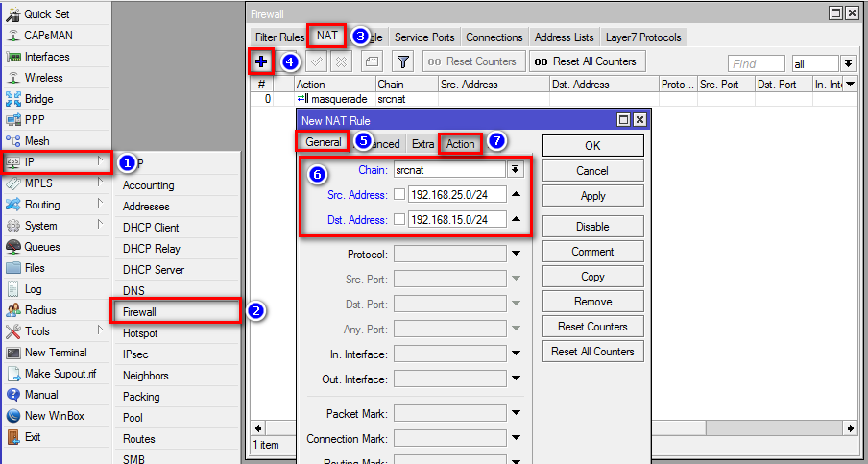Image resolution: width=868 pixels, height=464 pixels.
Task: Toggle the Dst. Address negate checkbox
Action: pos(398,219)
